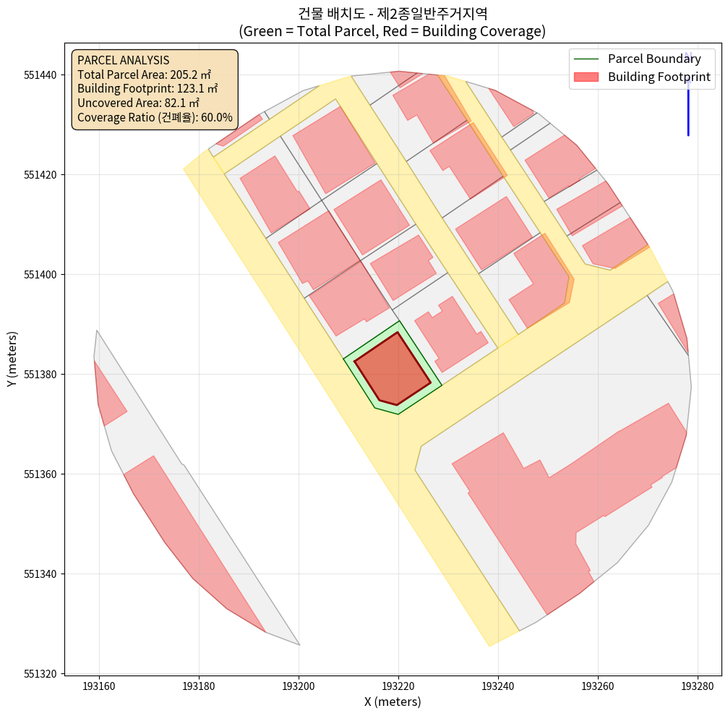Click the X (meters) axis label
Viewport: 728px width, 716px height.
(393, 702)
